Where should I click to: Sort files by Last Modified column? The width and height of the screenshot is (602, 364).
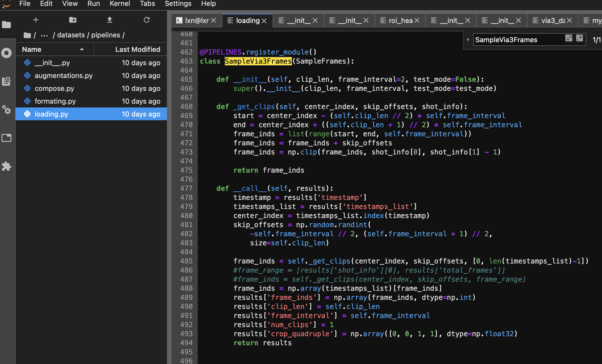[x=131, y=49]
